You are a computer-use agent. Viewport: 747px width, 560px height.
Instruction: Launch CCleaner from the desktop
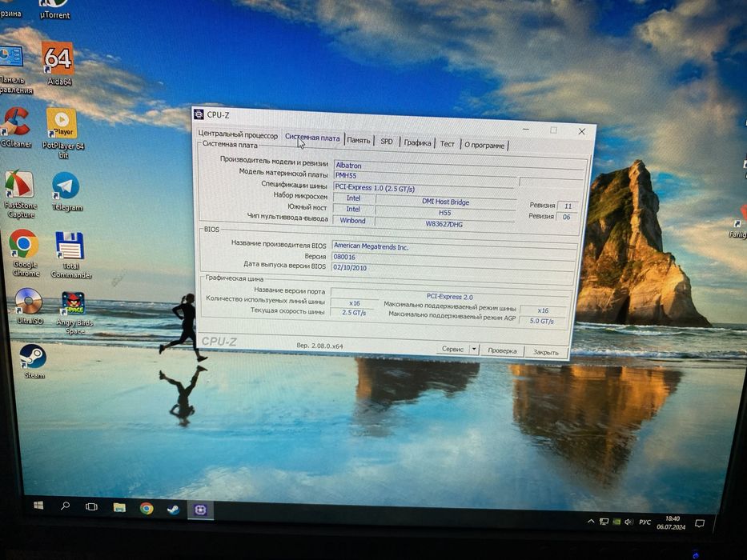click(16, 126)
